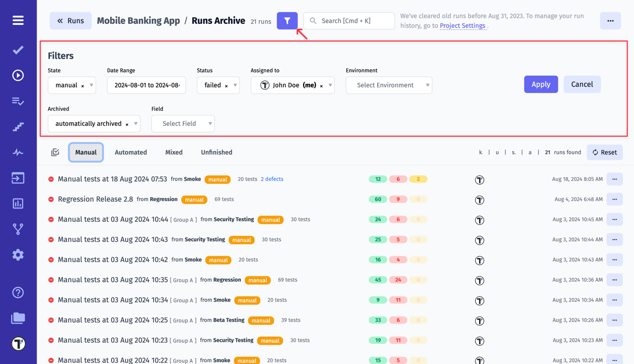Screen dimensions: 634x364
Task: Switch to the Mixed tab
Action: point(174,153)
